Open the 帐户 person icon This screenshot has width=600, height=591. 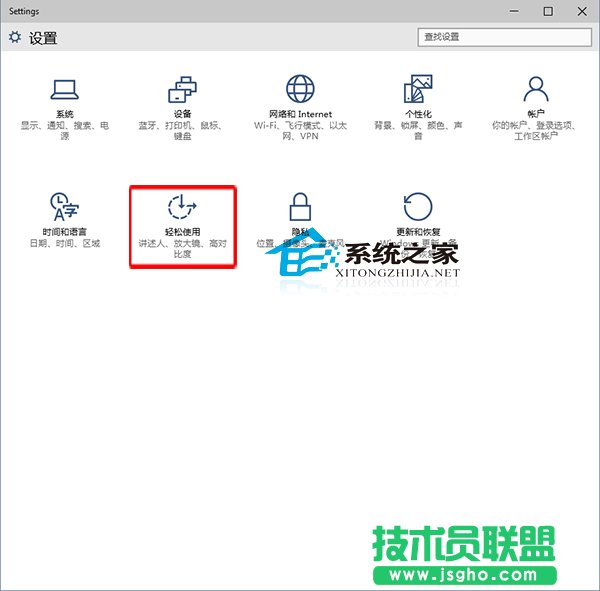coord(536,89)
